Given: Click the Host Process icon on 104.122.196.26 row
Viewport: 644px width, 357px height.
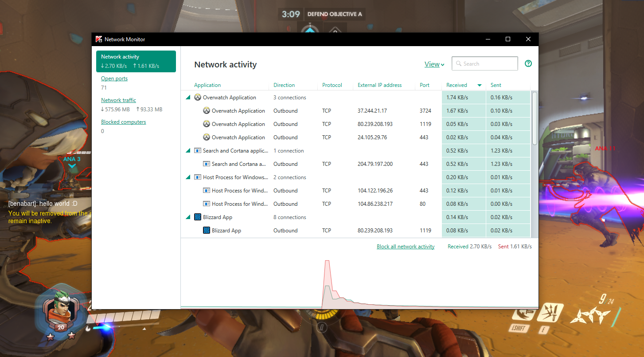Looking at the screenshot, I should click(207, 191).
